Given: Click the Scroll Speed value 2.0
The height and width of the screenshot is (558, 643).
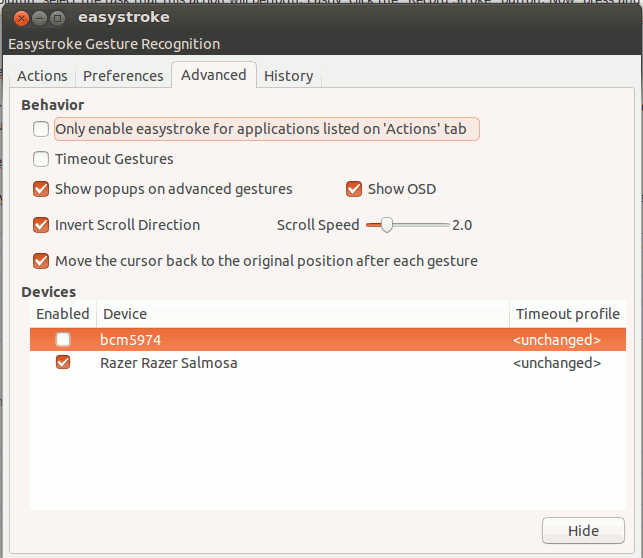Looking at the screenshot, I should click(x=462, y=225).
